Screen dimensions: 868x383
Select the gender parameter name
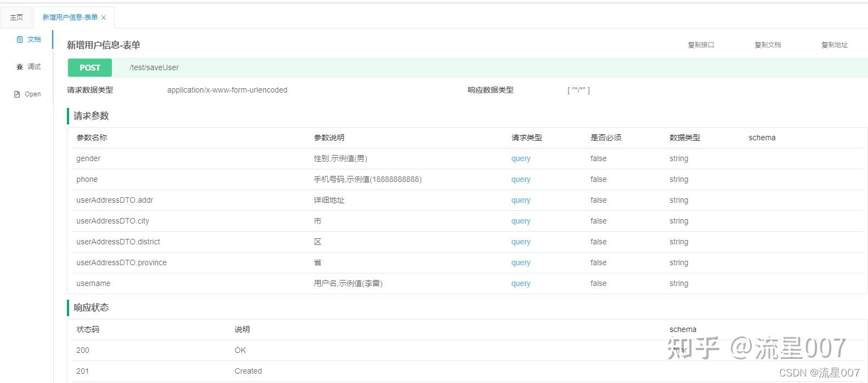coord(88,158)
